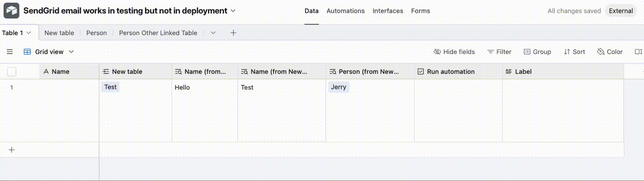Open the sidebar views hamburger menu
This screenshot has width=644, height=181.
coord(10,52)
